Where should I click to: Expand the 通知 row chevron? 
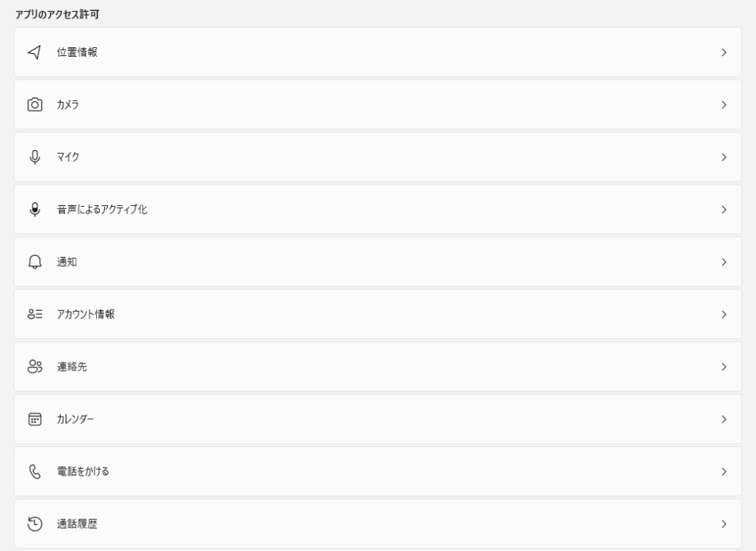724,262
